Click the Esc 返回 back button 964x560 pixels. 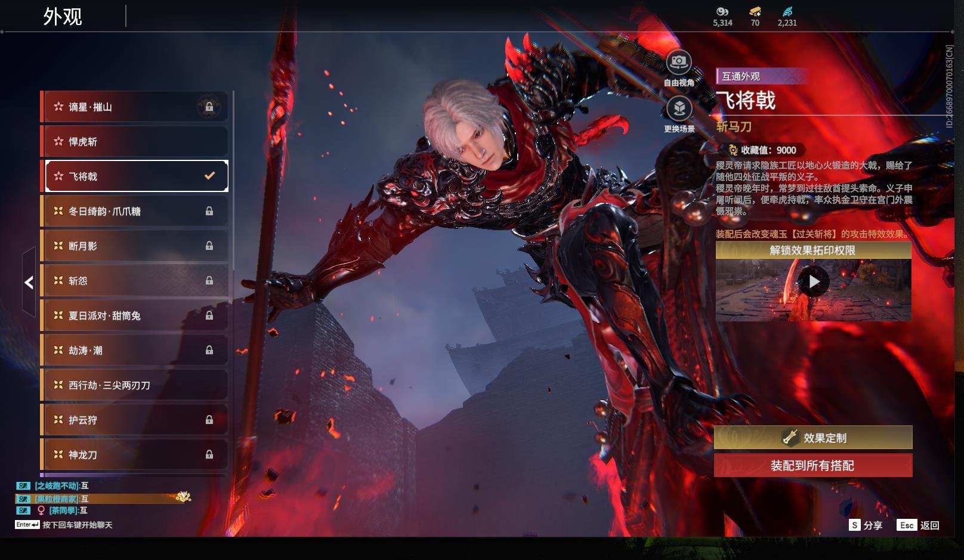[x=918, y=525]
